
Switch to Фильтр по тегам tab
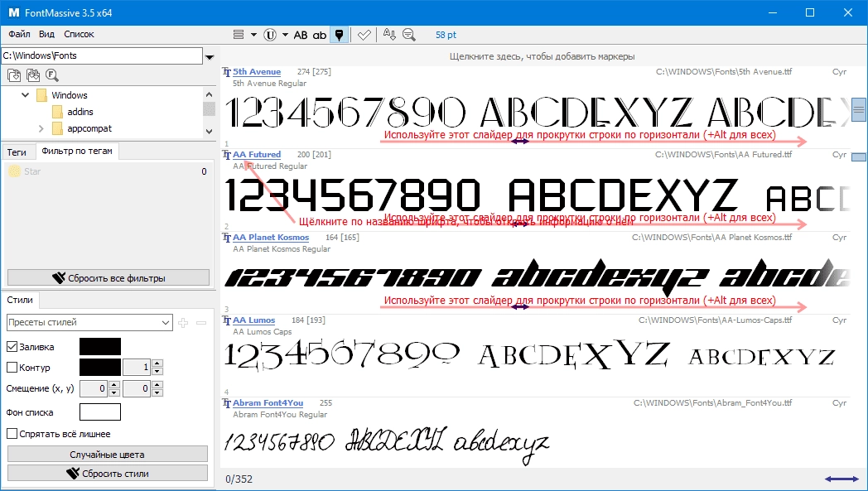pos(77,151)
